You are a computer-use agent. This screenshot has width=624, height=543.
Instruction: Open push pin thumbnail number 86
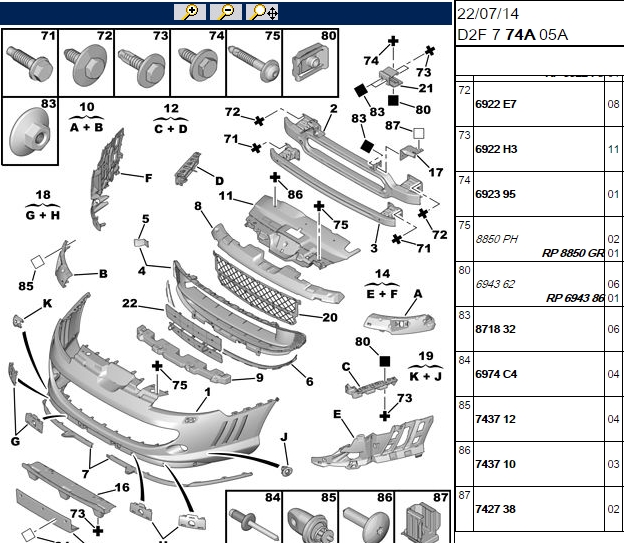366,517
